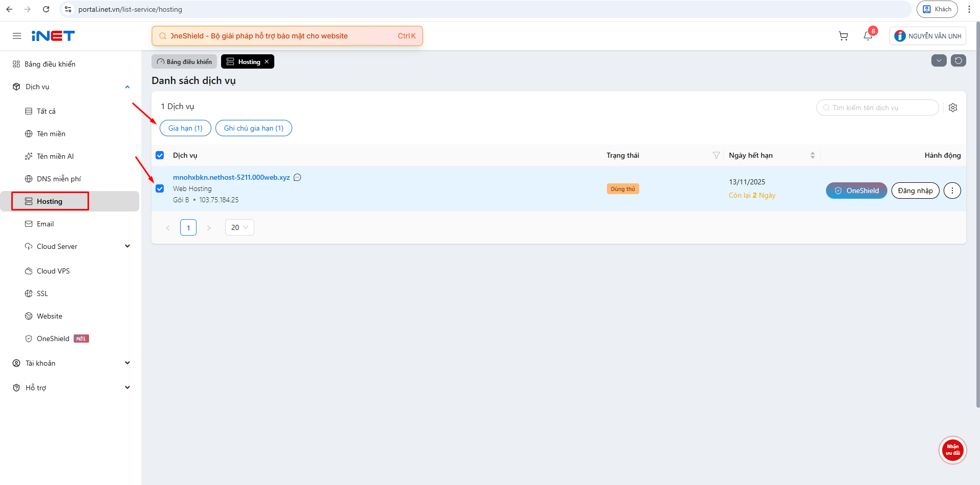
Task: Click the Gia hạn (1) button
Action: click(x=185, y=128)
